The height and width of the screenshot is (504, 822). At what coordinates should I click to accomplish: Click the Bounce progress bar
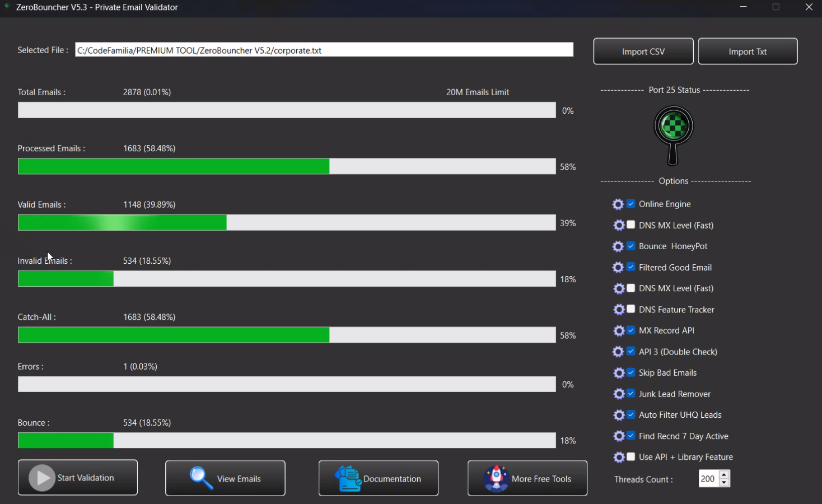287,440
